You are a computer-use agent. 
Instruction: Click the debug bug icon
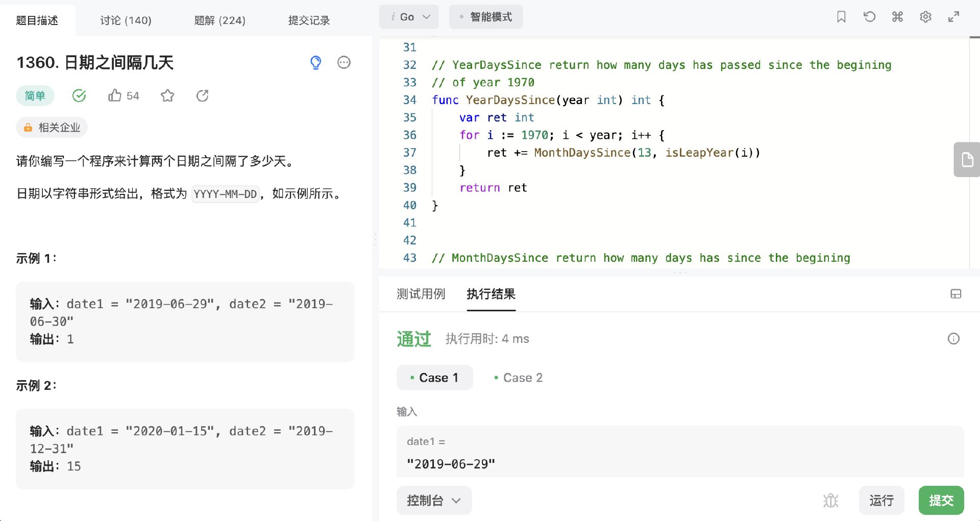(830, 500)
